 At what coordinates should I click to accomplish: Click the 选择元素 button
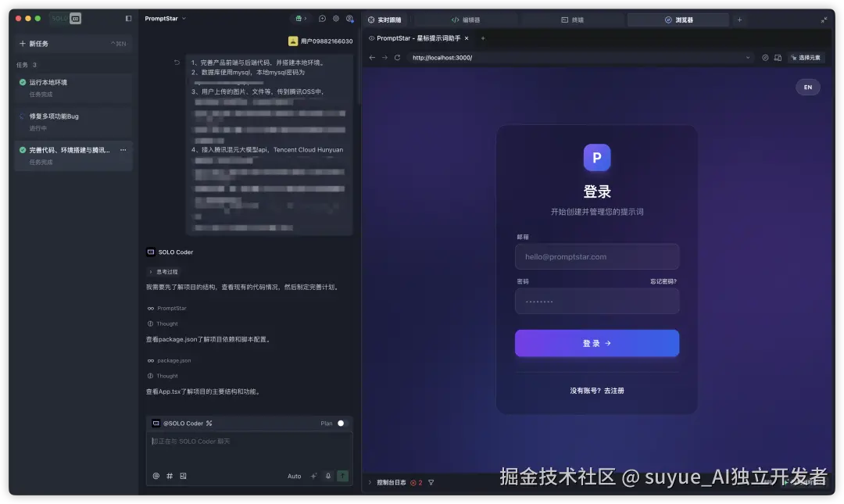click(806, 58)
